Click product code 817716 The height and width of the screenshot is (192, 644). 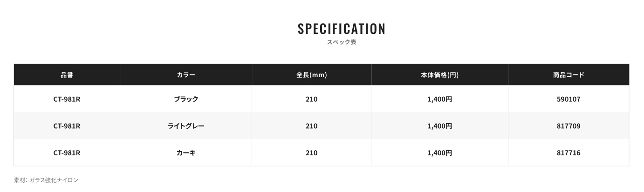[569, 153]
